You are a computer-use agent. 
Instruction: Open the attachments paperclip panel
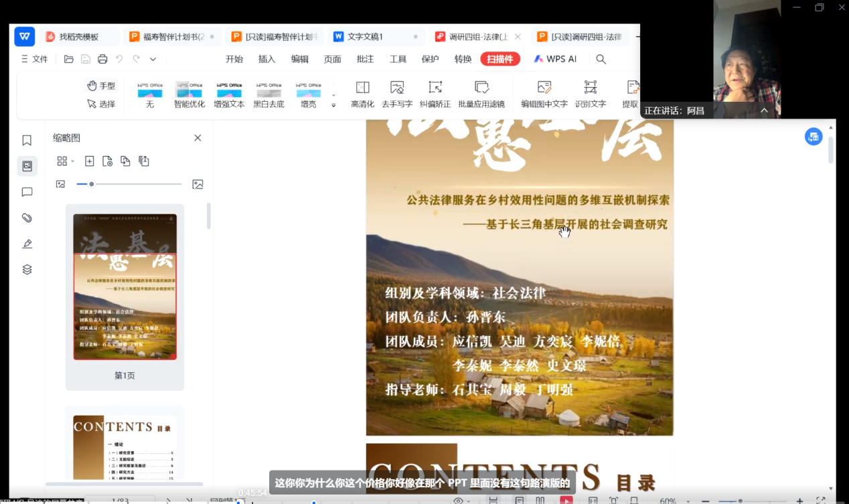27,218
